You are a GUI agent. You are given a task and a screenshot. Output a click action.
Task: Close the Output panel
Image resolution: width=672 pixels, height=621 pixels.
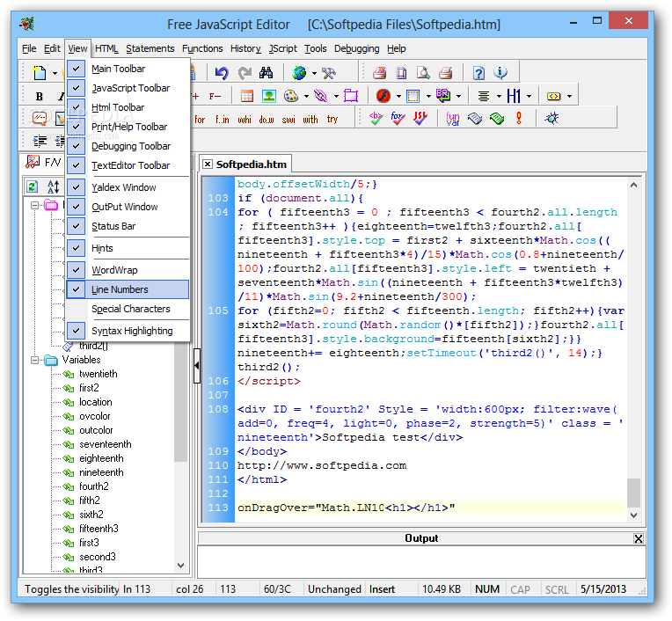pos(639,538)
